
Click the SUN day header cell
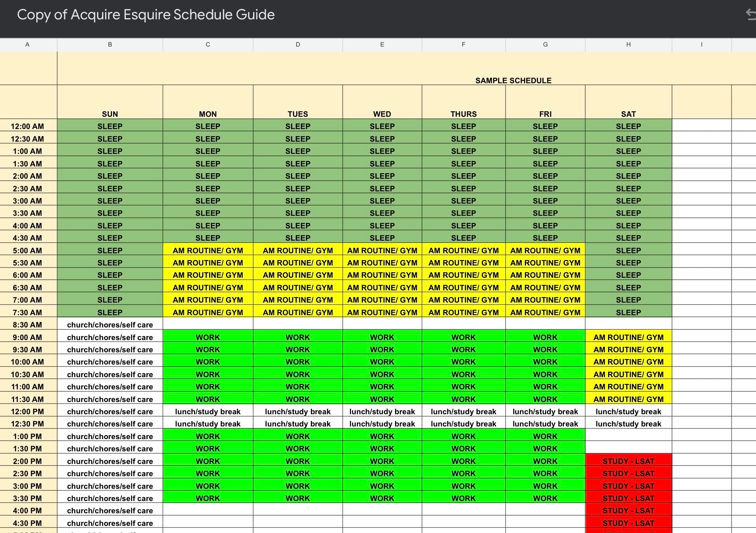[110, 102]
